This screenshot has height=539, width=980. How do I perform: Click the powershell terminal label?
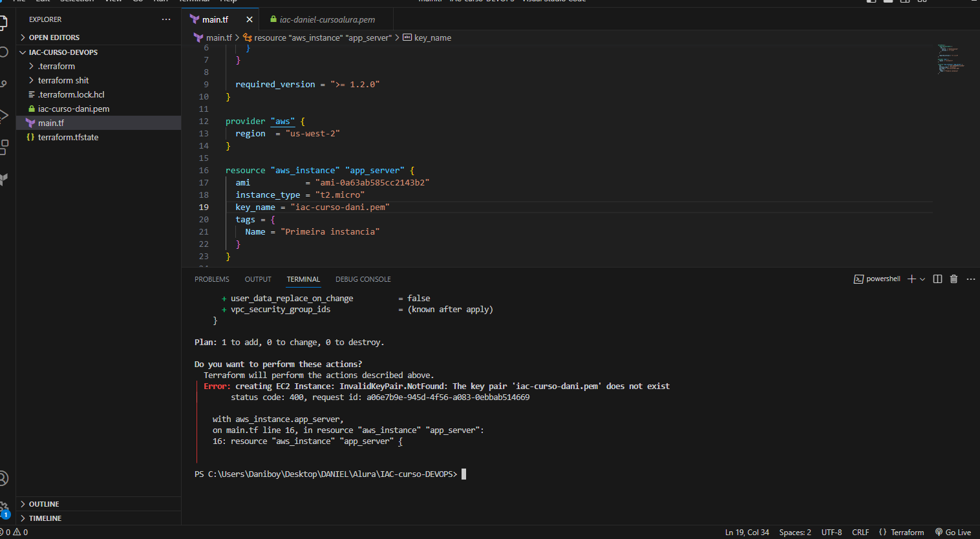point(877,279)
